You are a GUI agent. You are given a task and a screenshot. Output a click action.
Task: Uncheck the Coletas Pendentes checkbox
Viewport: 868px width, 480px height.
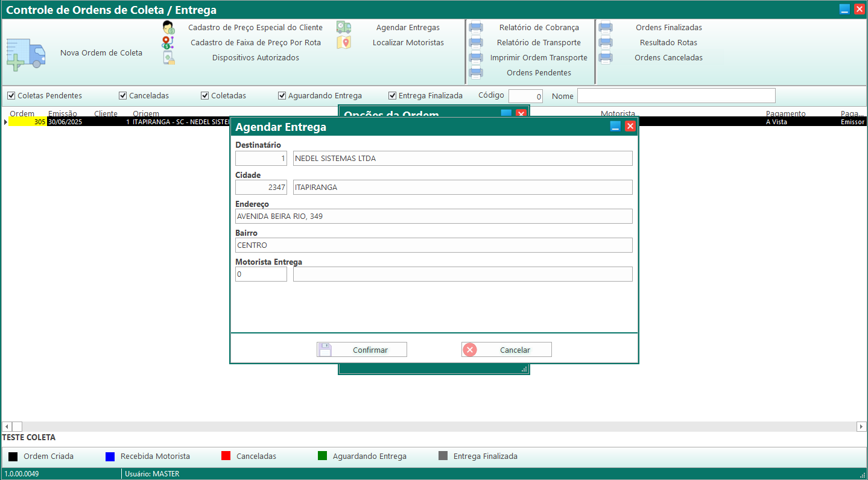click(11, 96)
